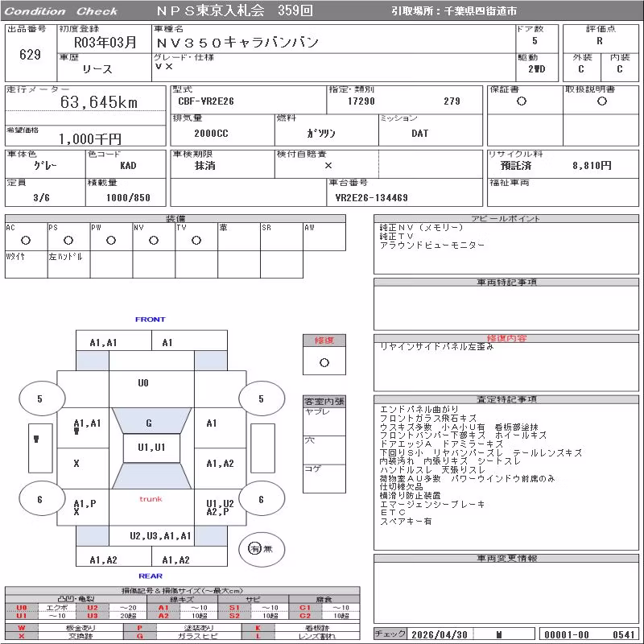This screenshot has width=644, height=644.
Task: Select the model name NV350キャラバンバン
Action: pos(237,42)
